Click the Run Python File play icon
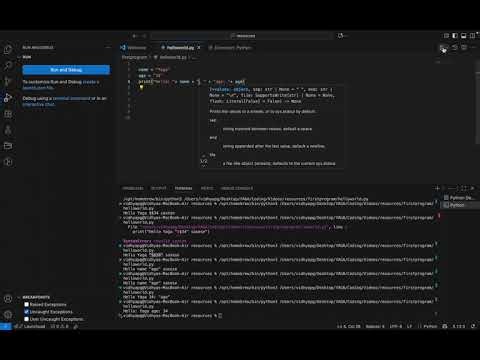 (x=443, y=48)
